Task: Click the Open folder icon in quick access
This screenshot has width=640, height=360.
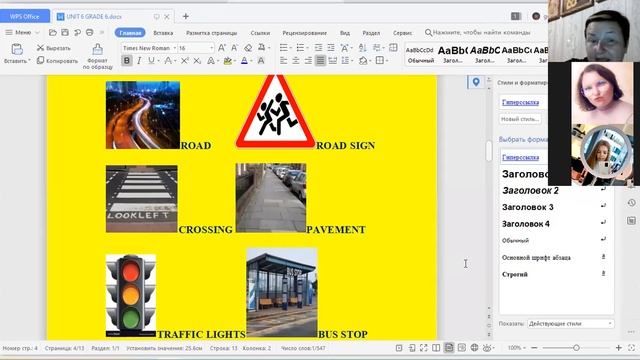Action: (x=53, y=32)
